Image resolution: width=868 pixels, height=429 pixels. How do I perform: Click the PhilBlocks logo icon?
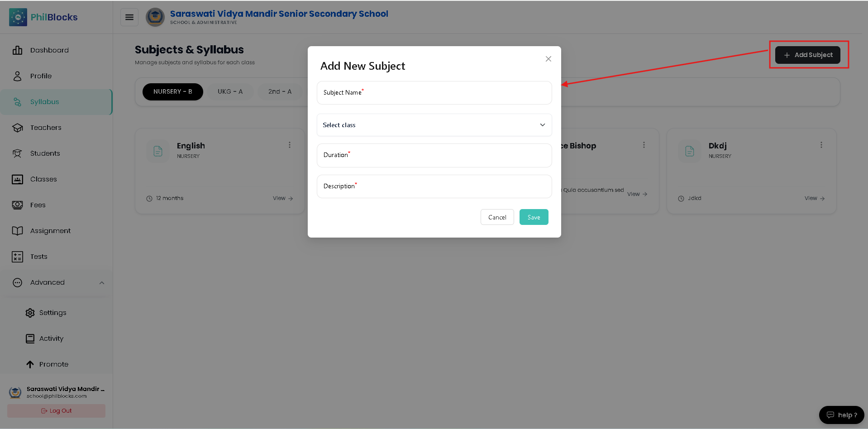[x=18, y=17]
